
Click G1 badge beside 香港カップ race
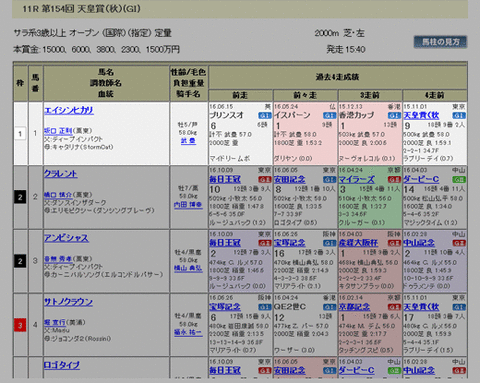pos(394,116)
